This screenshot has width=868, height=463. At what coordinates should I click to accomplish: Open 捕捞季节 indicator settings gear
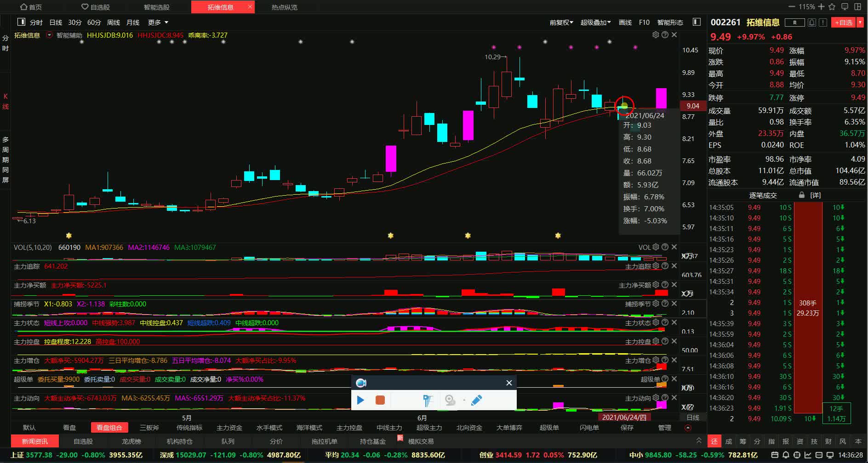(x=656, y=304)
